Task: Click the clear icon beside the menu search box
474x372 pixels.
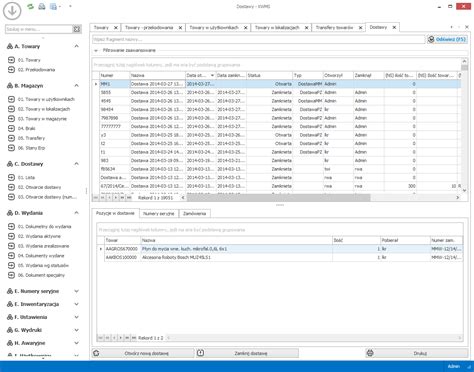Action: [77, 29]
